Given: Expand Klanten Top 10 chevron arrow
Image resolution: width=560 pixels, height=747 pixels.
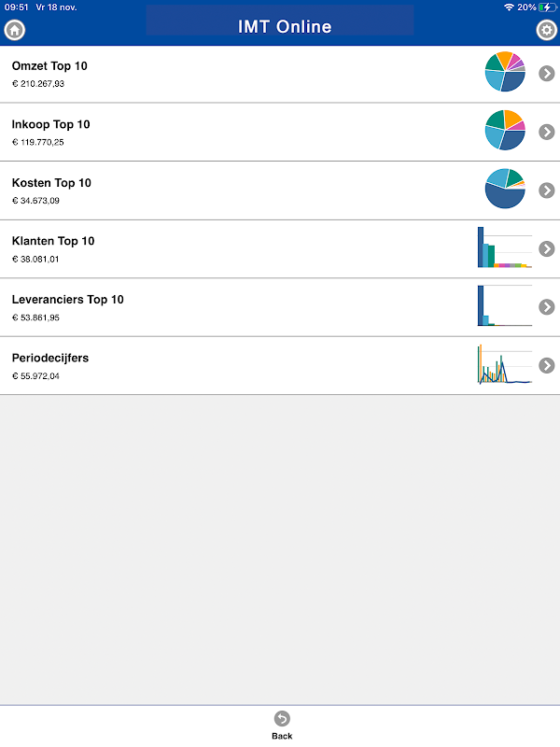Looking at the screenshot, I should pyautogui.click(x=547, y=248).
